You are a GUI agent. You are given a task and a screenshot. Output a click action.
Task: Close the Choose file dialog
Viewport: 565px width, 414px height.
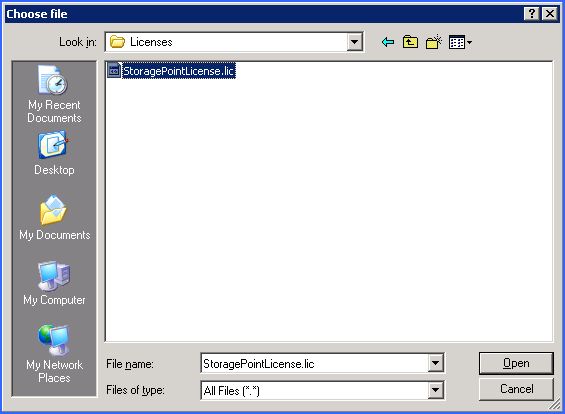[550, 14]
